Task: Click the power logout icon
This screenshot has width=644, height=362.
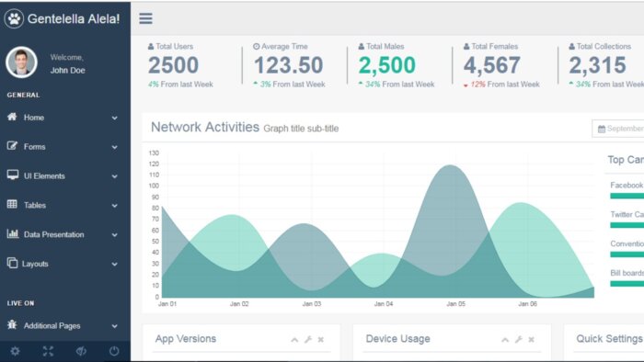Action: click(x=114, y=351)
